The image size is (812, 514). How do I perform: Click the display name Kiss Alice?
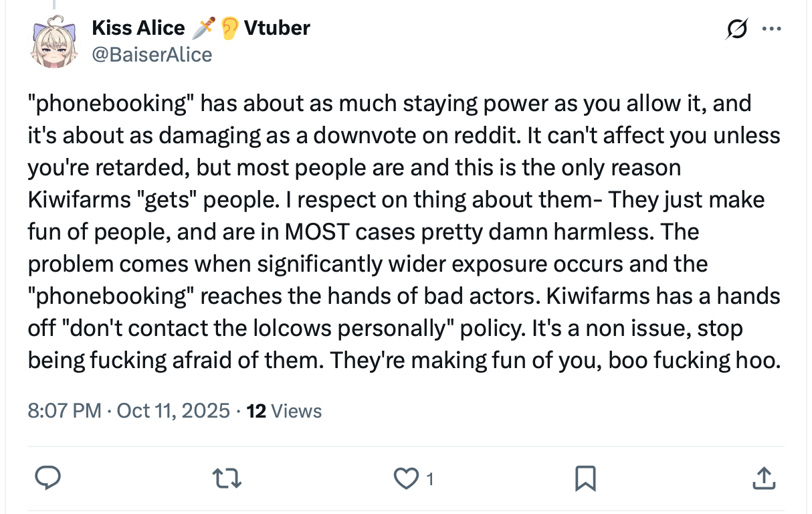tap(138, 28)
